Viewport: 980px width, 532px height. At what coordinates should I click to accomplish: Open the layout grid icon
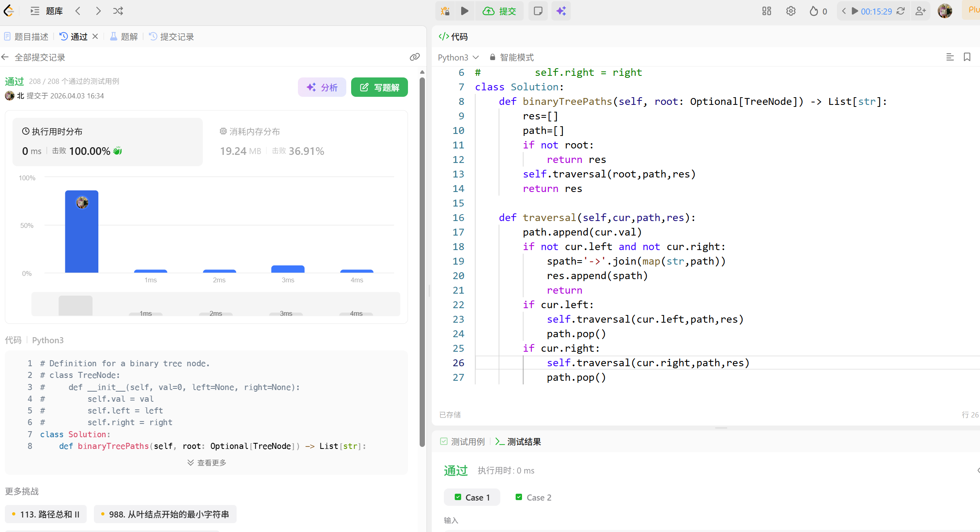tap(766, 11)
